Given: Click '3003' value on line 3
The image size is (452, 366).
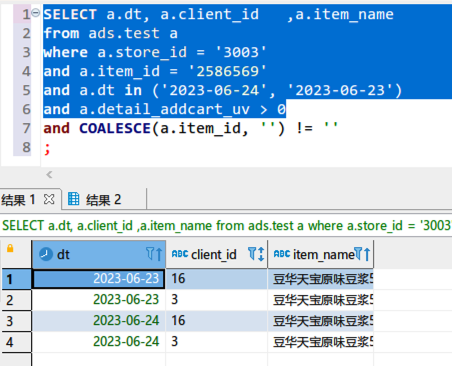Looking at the screenshot, I should click(x=241, y=52).
